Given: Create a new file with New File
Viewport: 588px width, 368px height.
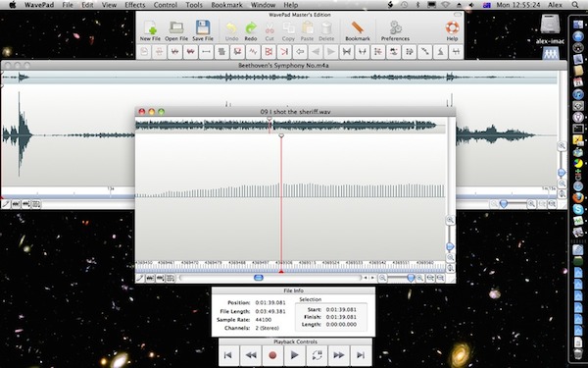Looking at the screenshot, I should (150, 30).
